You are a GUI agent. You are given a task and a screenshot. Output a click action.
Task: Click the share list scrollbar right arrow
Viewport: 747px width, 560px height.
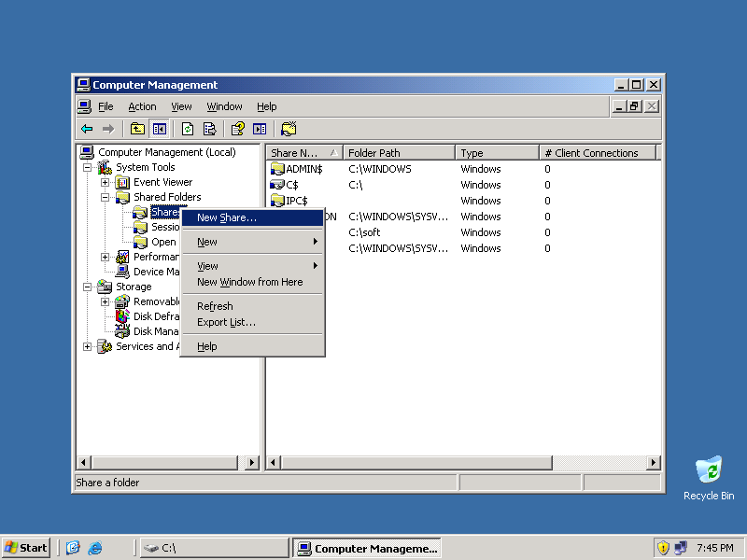653,462
